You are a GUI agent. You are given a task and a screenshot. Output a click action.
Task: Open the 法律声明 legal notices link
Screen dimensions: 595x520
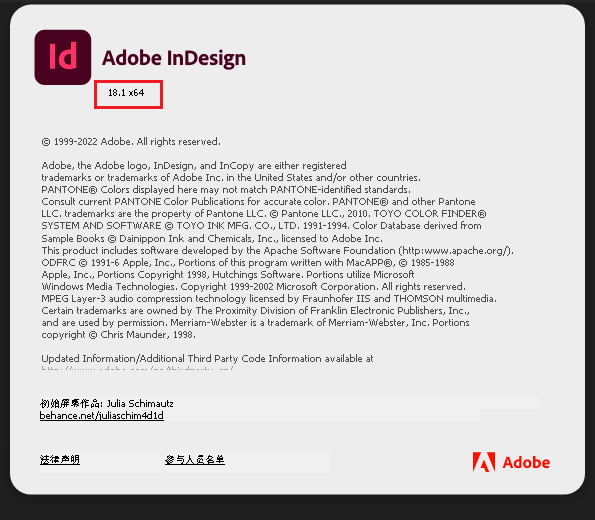(x=60, y=460)
